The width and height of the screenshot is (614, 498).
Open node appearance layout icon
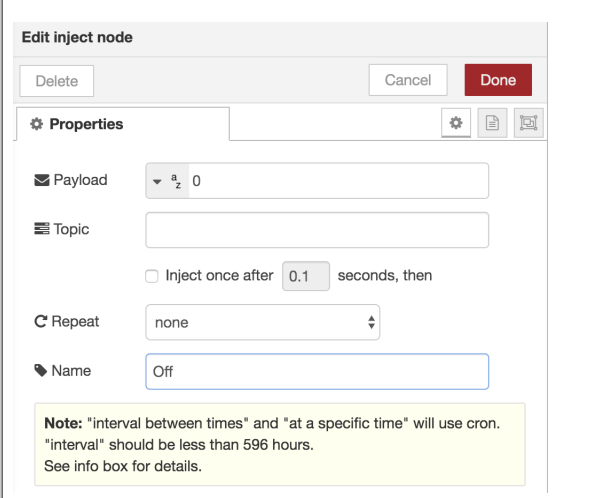pos(526,123)
